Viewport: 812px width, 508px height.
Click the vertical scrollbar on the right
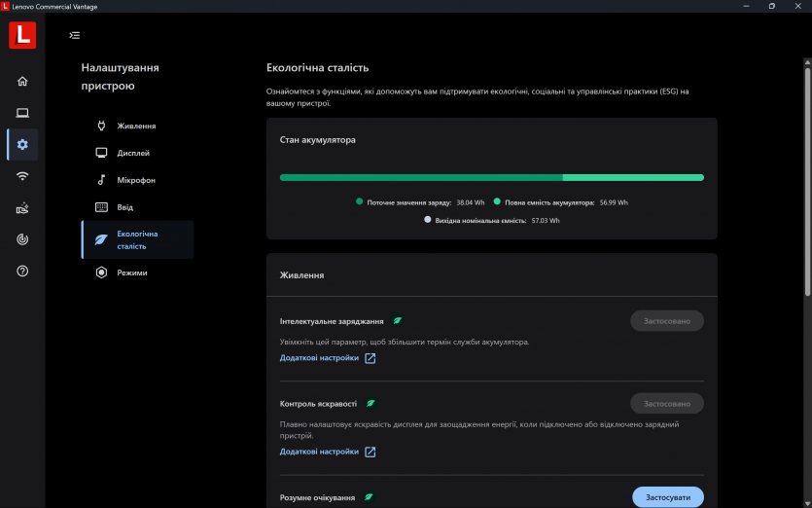click(x=807, y=175)
